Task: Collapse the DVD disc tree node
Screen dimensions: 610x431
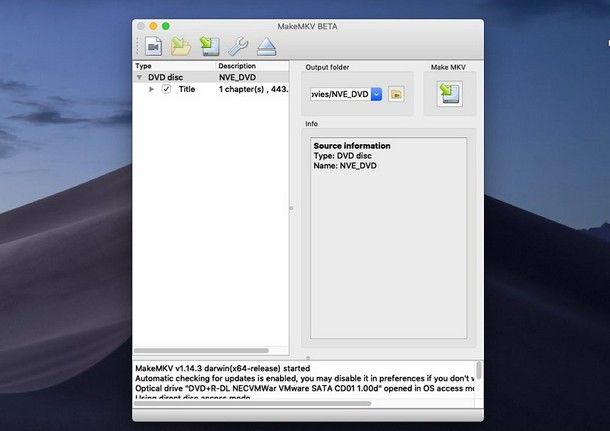Action: click(x=139, y=77)
